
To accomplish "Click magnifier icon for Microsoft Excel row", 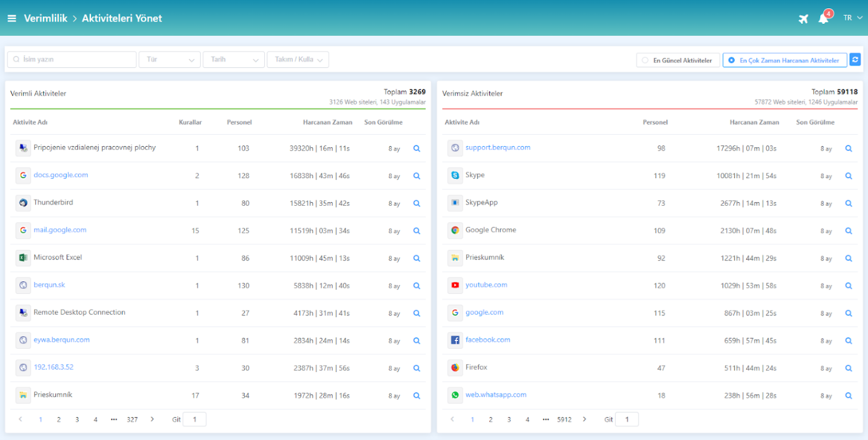I will pyautogui.click(x=416, y=258).
